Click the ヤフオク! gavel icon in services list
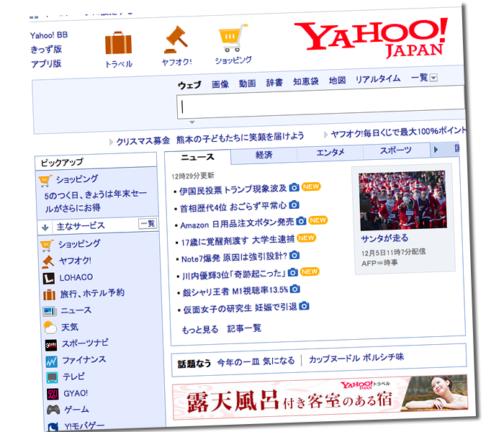This screenshot has width=504, height=432. coord(48,261)
